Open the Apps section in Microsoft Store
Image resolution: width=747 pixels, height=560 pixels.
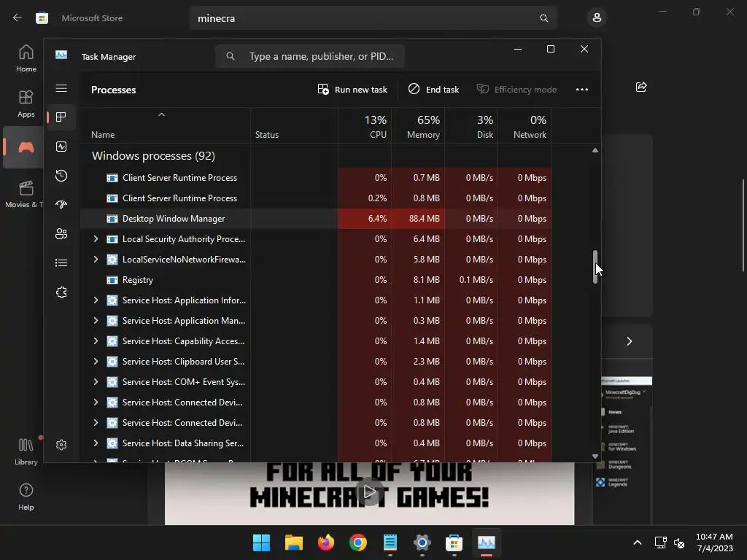tap(26, 104)
